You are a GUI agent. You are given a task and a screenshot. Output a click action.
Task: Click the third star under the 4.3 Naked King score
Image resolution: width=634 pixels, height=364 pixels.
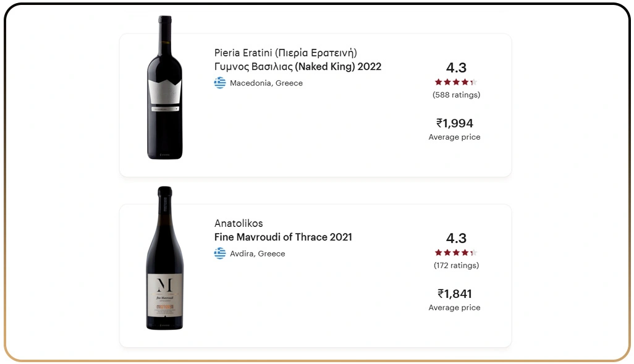point(457,81)
